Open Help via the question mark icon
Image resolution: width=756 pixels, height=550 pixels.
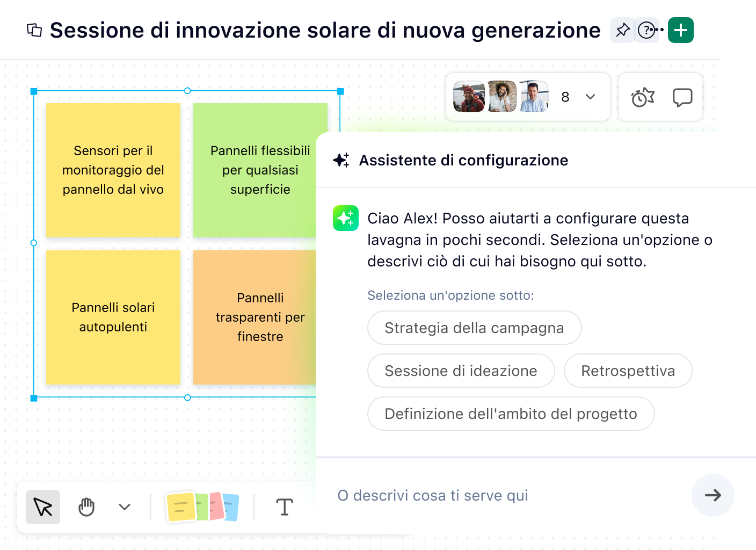[x=646, y=30]
